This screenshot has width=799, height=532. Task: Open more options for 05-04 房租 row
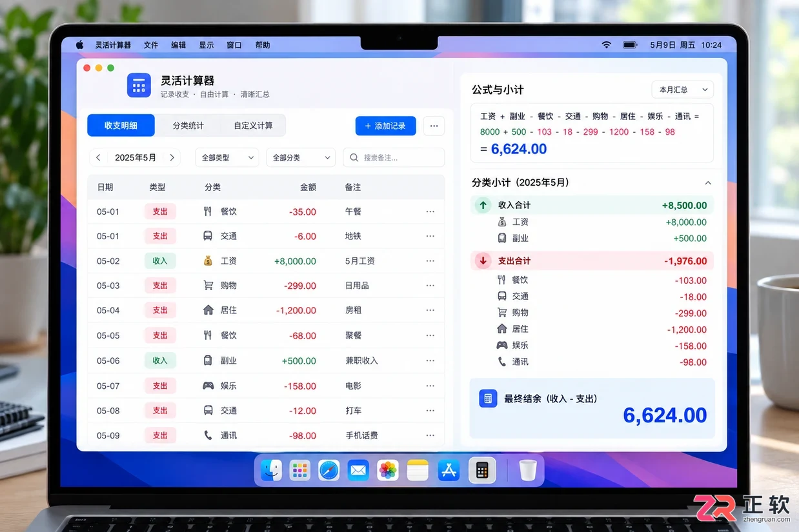tap(430, 310)
